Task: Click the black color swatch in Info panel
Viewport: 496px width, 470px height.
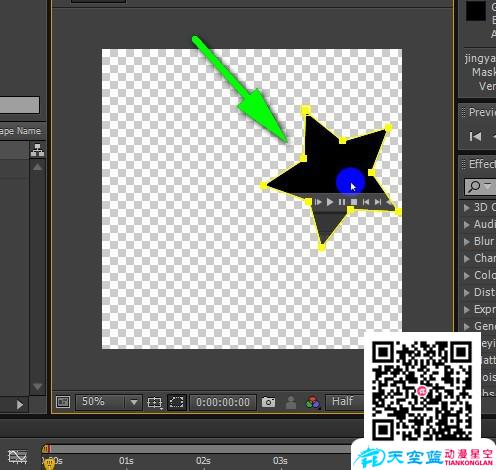Action: click(x=476, y=11)
